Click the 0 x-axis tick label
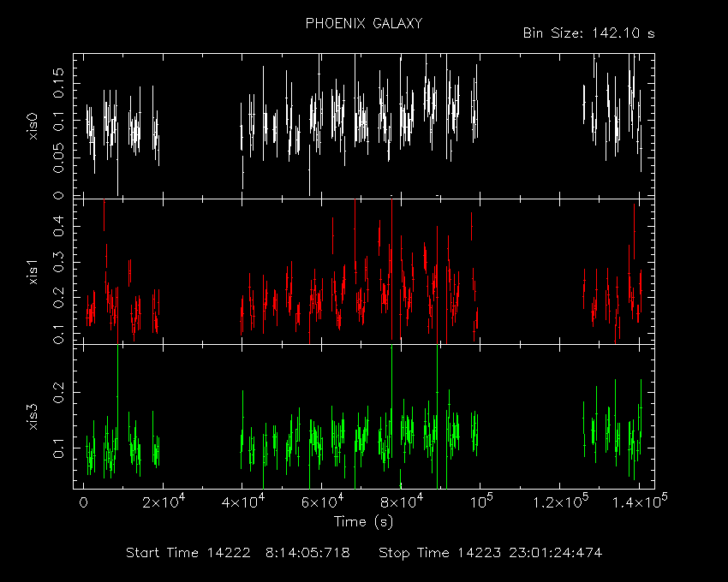Viewport: 728px width, 582px height. [84, 502]
